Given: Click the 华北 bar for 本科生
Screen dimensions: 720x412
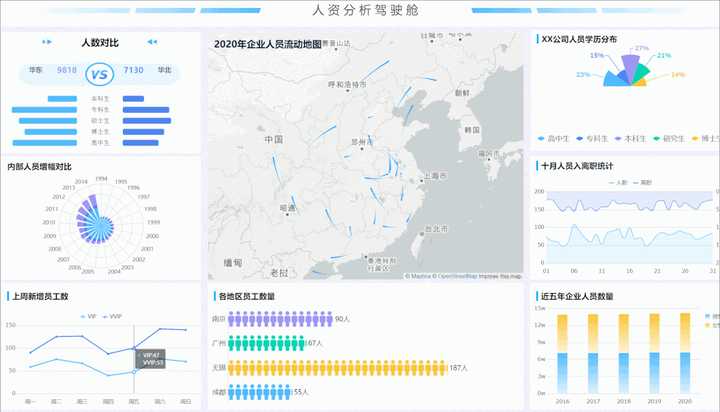Looking at the screenshot, I should click(133, 99).
